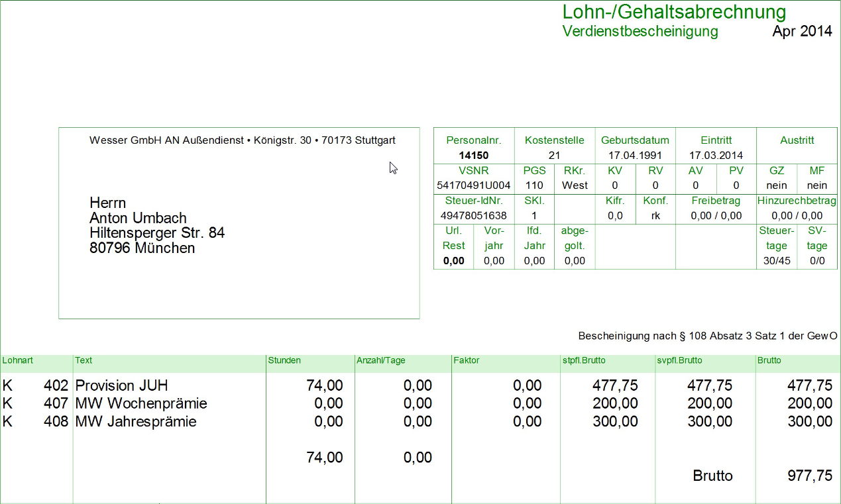Click the Bescheinigung nach § 108 note
This screenshot has width=841, height=504.
click(x=708, y=336)
